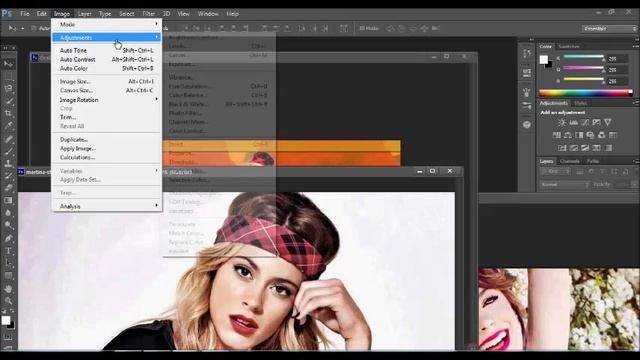This screenshot has width=640, height=360.
Task: Choose Duplicate... from Image menu
Action: pyautogui.click(x=107, y=140)
